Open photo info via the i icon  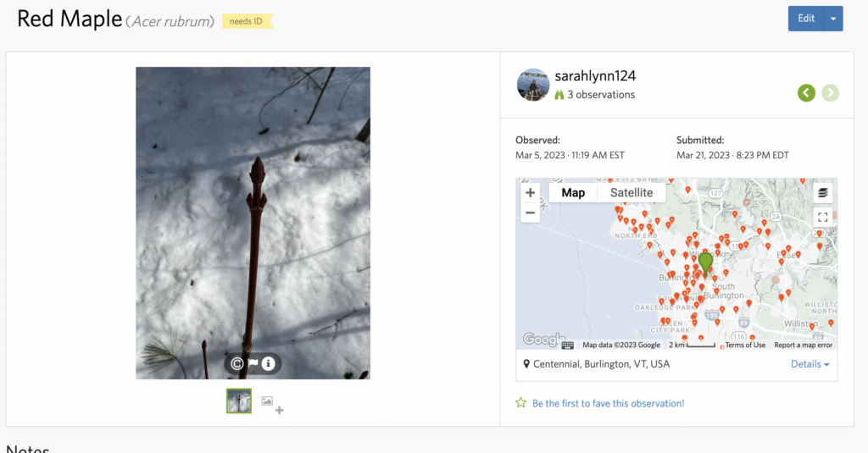coord(269,363)
